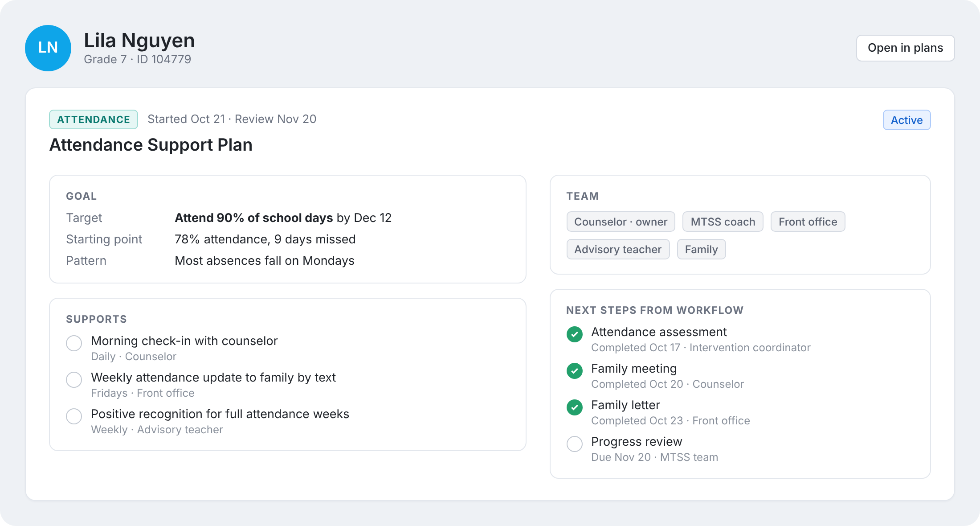Screen dimensions: 980x526
Task: Click 78% attendance, 9 days missed
Action: pos(265,239)
